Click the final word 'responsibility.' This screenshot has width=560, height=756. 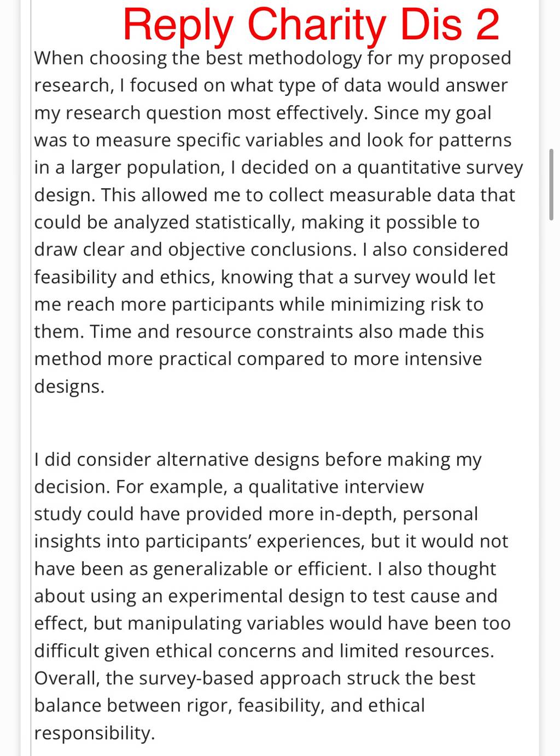pyautogui.click(x=95, y=733)
